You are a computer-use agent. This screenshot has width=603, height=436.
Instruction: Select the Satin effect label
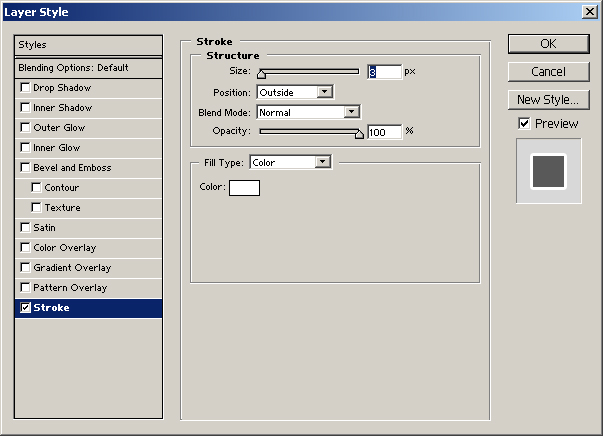pyautogui.click(x=44, y=228)
